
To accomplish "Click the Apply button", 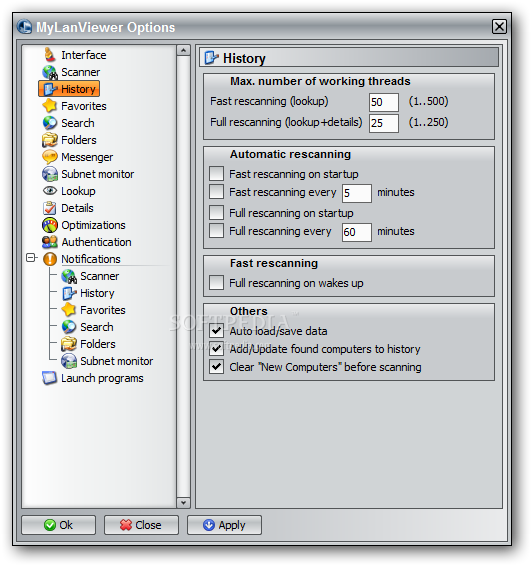I will 224,525.
